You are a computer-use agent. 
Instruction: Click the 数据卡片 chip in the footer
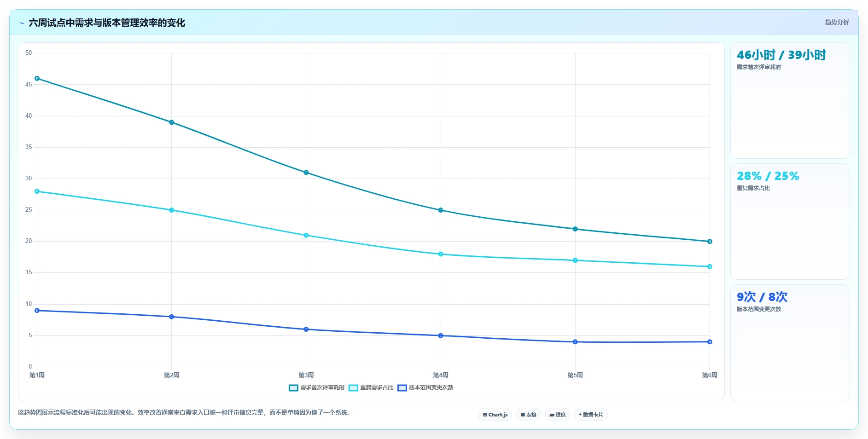[591, 415]
